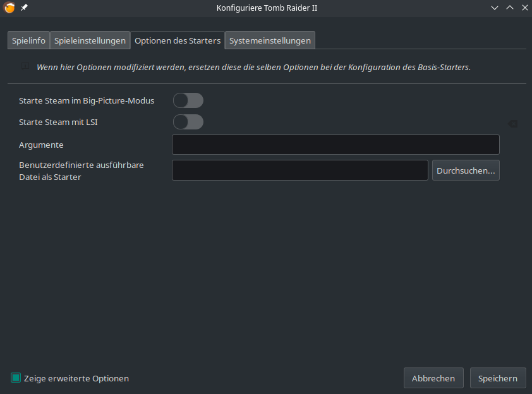532x394 pixels.
Task: Focus the Argumente text field
Action: click(336, 145)
